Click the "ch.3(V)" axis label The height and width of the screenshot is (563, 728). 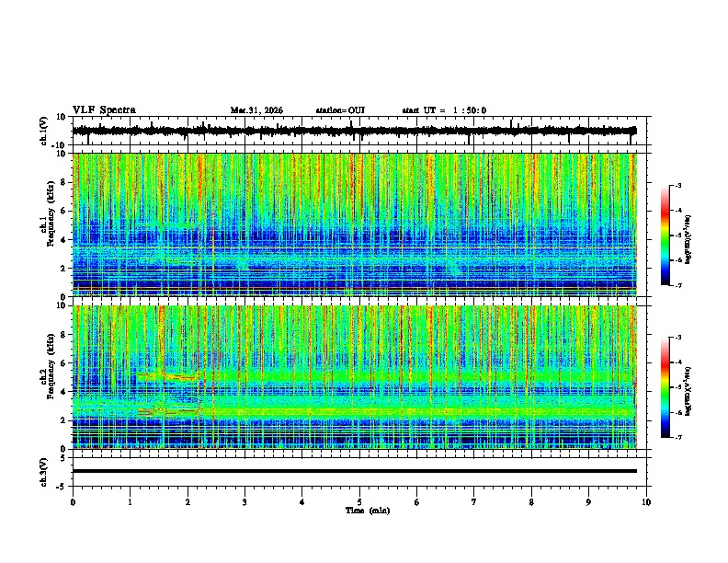(x=44, y=472)
